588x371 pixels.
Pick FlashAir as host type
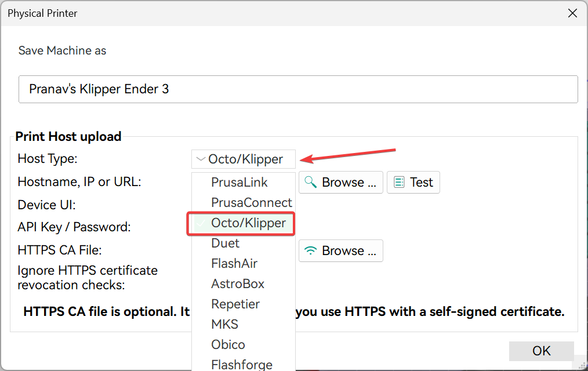[244, 263]
